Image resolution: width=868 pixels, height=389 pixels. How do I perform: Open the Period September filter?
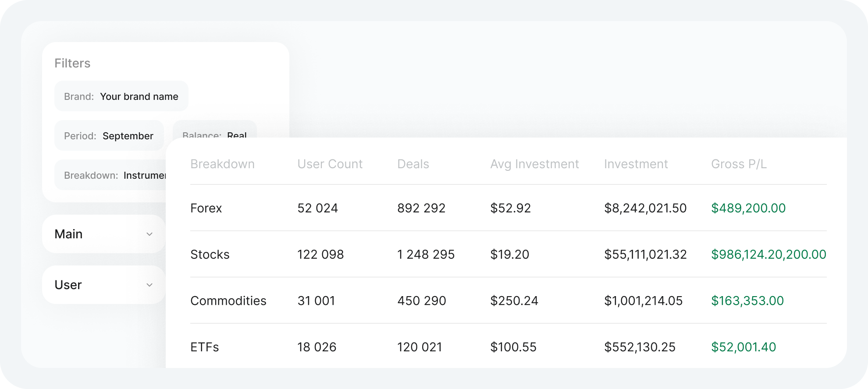[x=109, y=135]
